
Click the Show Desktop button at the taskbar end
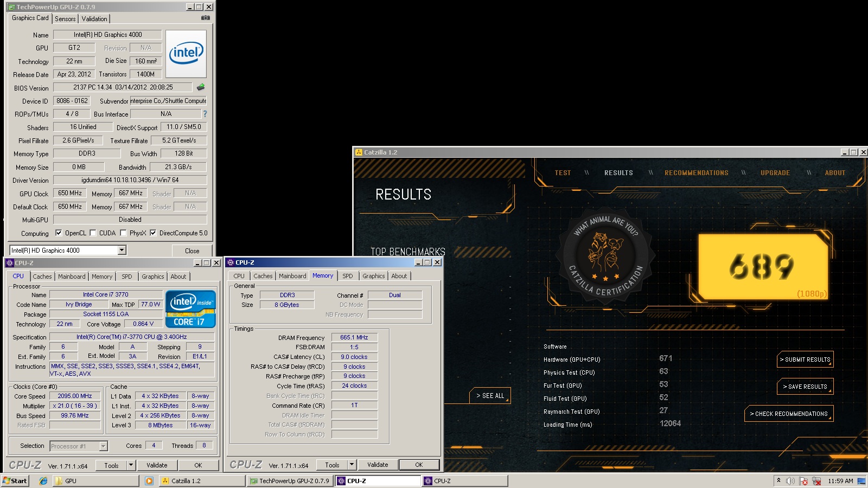[861, 481]
